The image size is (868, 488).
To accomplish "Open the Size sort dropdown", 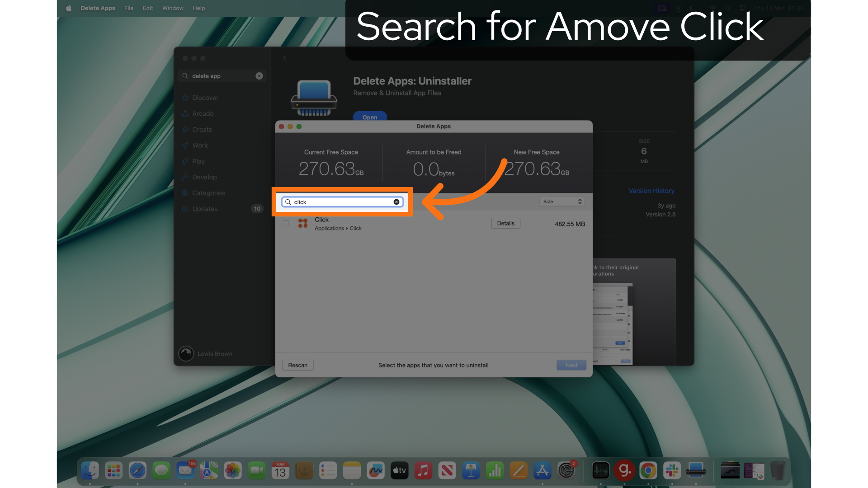I will click(x=562, y=202).
